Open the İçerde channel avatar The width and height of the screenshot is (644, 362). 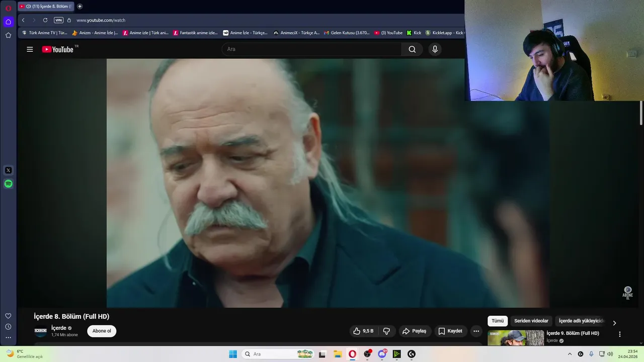click(40, 331)
